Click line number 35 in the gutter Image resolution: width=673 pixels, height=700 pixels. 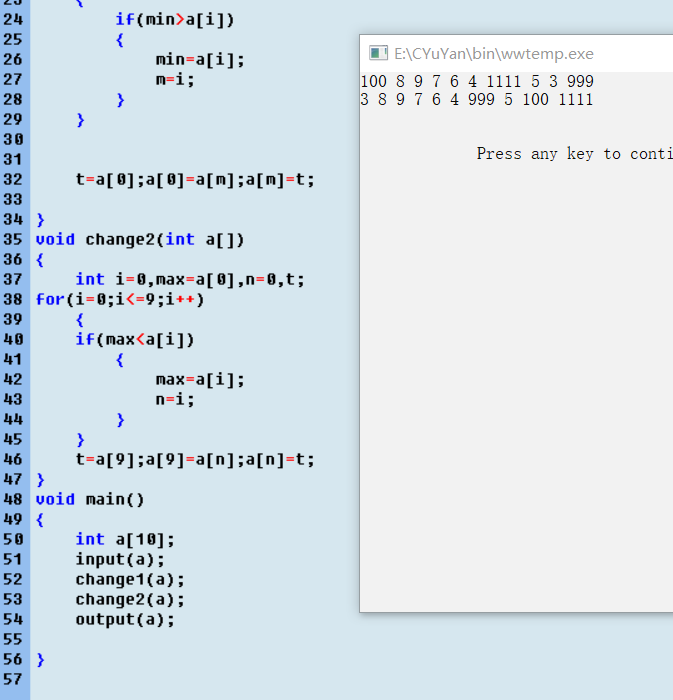(x=13, y=240)
